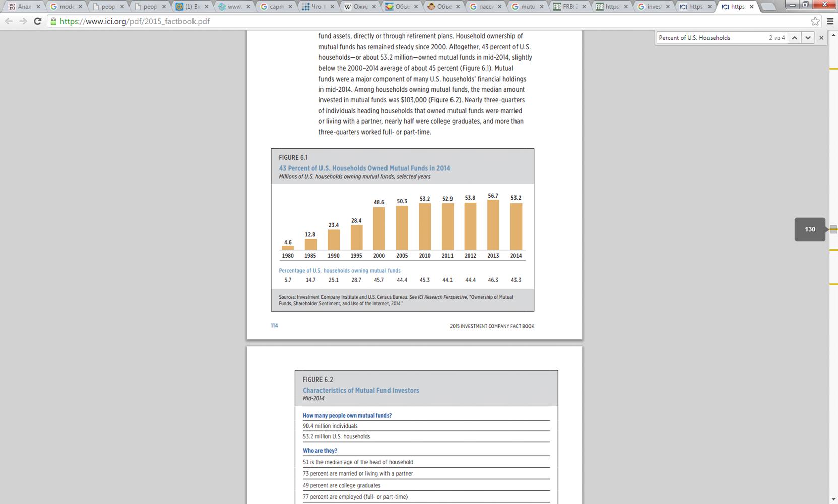Open the Chrome hamburger menu
Viewport: 838px width, 504px height.
tap(830, 21)
